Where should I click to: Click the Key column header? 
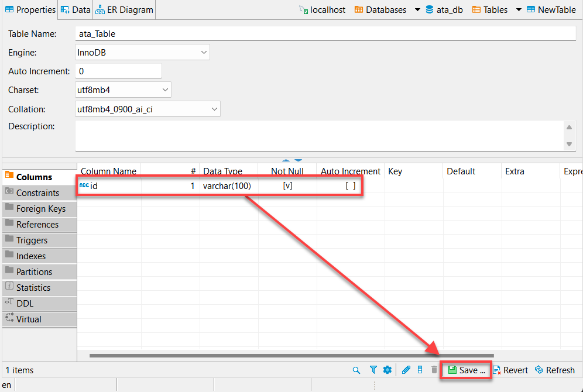click(x=414, y=171)
